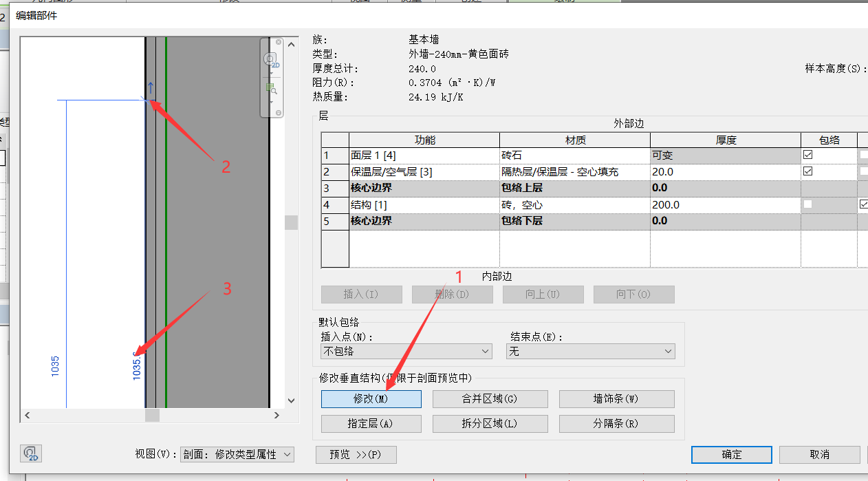Image resolution: width=868 pixels, height=481 pixels.
Task: Click the 功能 column header
Action: 424,140
